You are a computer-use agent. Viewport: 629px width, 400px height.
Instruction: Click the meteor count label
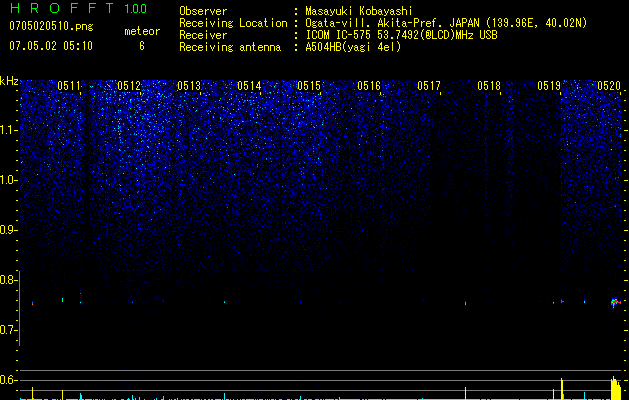click(x=142, y=31)
